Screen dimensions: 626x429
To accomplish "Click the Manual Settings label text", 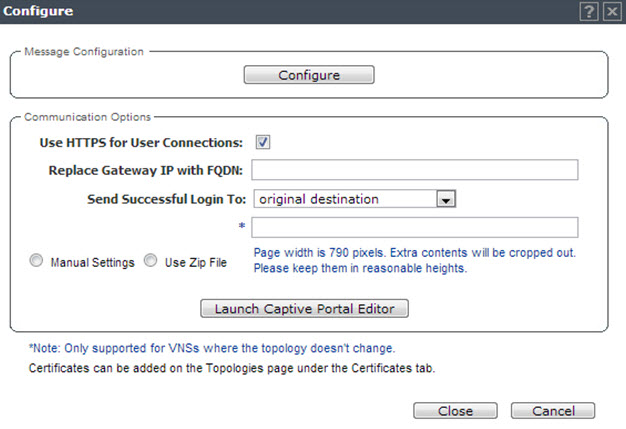I will point(93,263).
